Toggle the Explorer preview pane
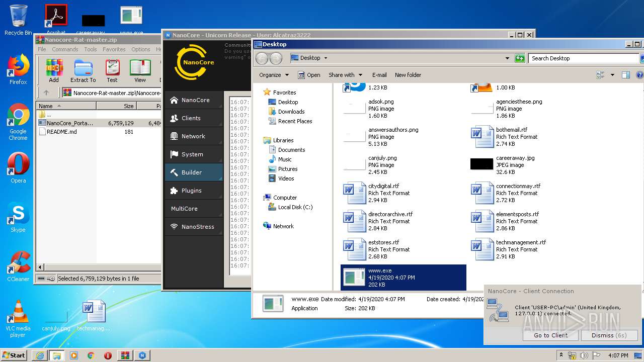Screen dimensions: 644x362 coord(626,75)
